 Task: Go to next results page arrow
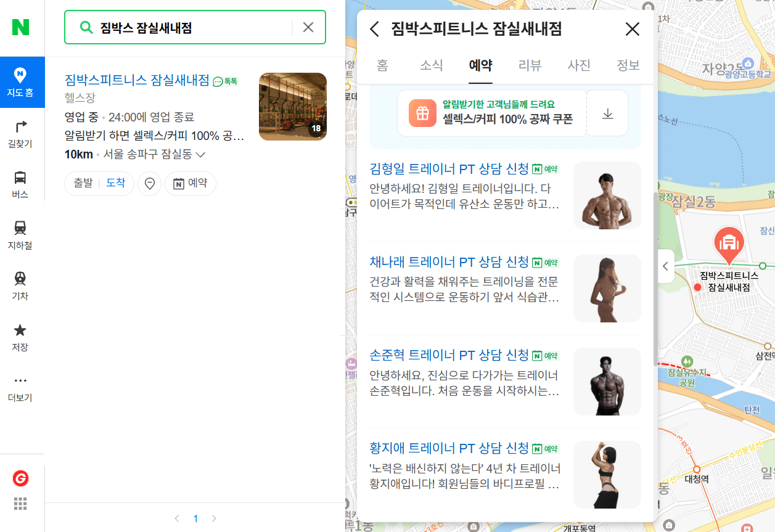tap(214, 518)
